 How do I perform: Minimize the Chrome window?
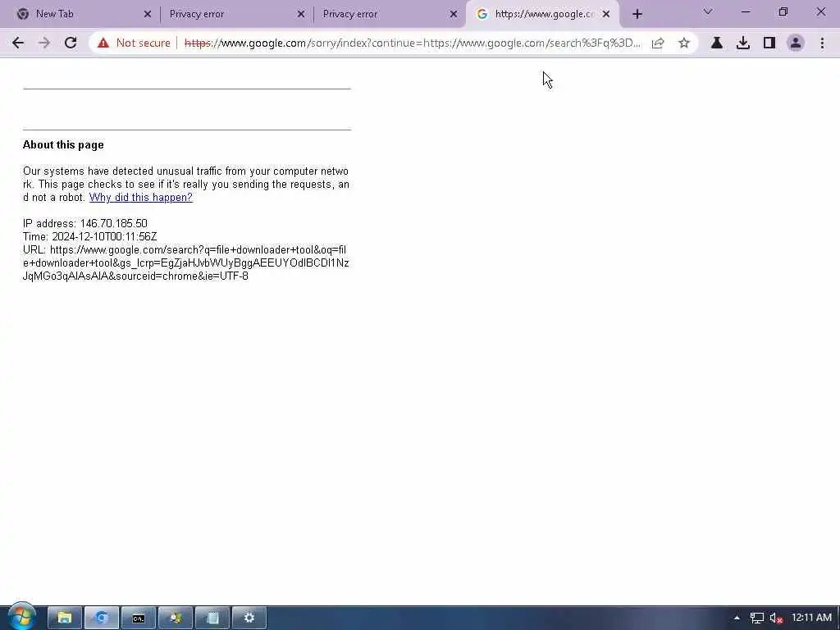coord(745,11)
